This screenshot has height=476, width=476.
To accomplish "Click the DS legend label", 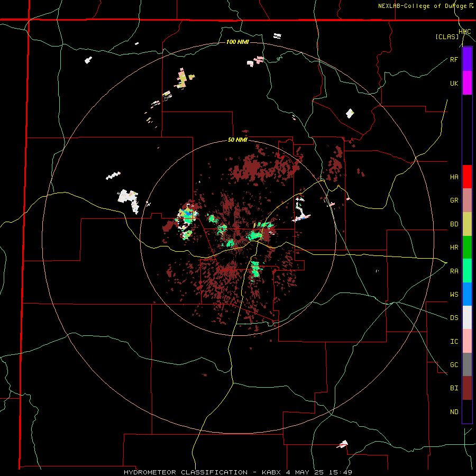I will (x=454, y=317).
